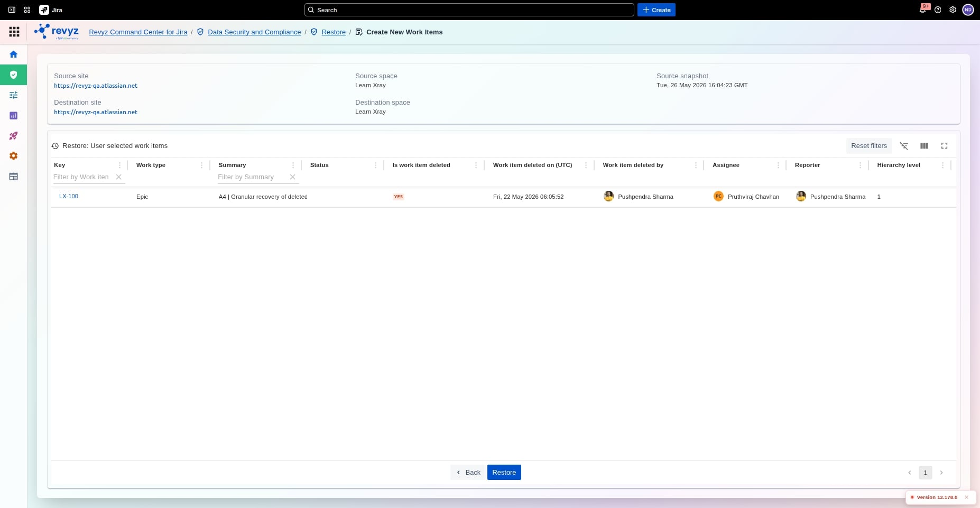
Task: Select page 1 in pagination
Action: 926,473
